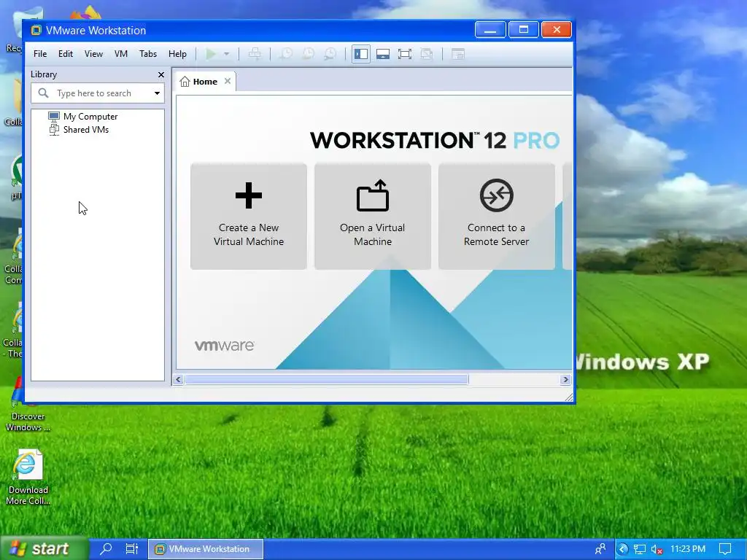Close the VMware Workstation window
Viewport: 747px width, 560px height.
(557, 29)
